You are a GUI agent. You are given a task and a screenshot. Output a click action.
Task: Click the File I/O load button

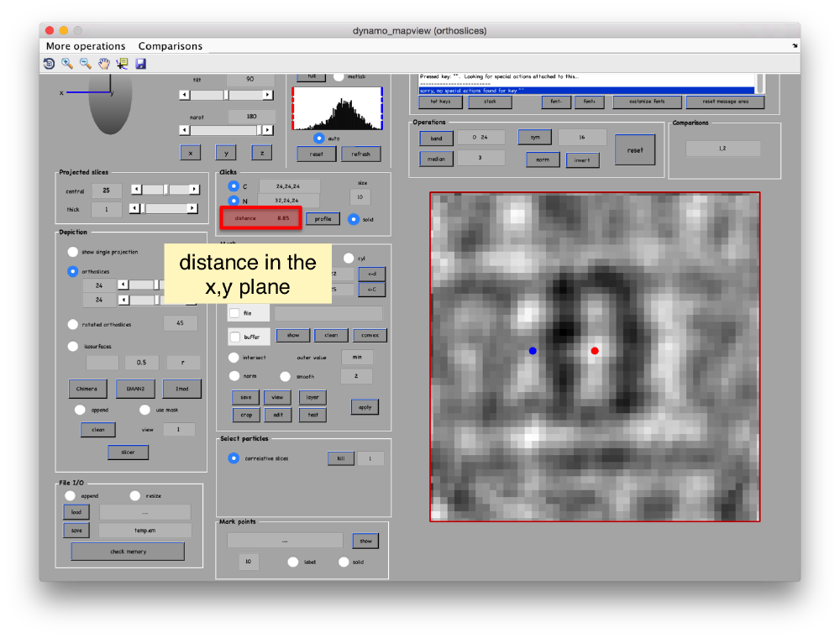pyautogui.click(x=76, y=512)
